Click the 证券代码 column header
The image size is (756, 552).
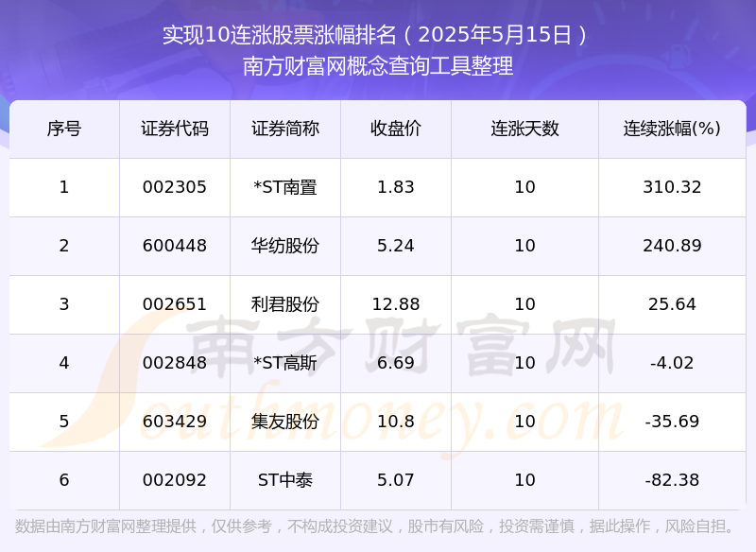coord(175,129)
